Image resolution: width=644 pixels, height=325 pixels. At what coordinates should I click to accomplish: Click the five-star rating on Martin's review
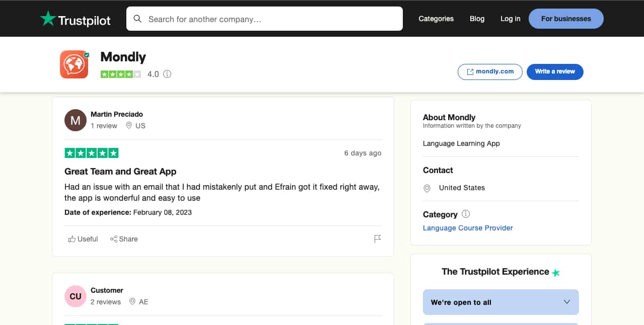[92, 153]
